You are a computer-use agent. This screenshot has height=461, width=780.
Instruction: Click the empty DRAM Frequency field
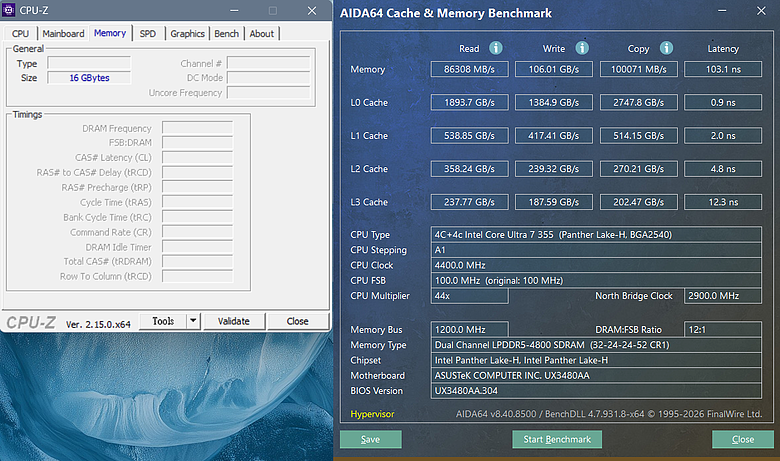coord(197,128)
